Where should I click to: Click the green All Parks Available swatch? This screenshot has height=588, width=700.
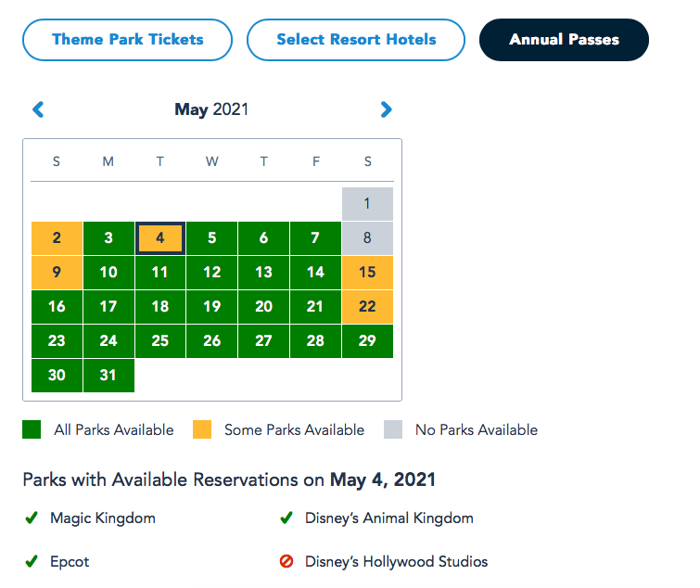click(32, 429)
